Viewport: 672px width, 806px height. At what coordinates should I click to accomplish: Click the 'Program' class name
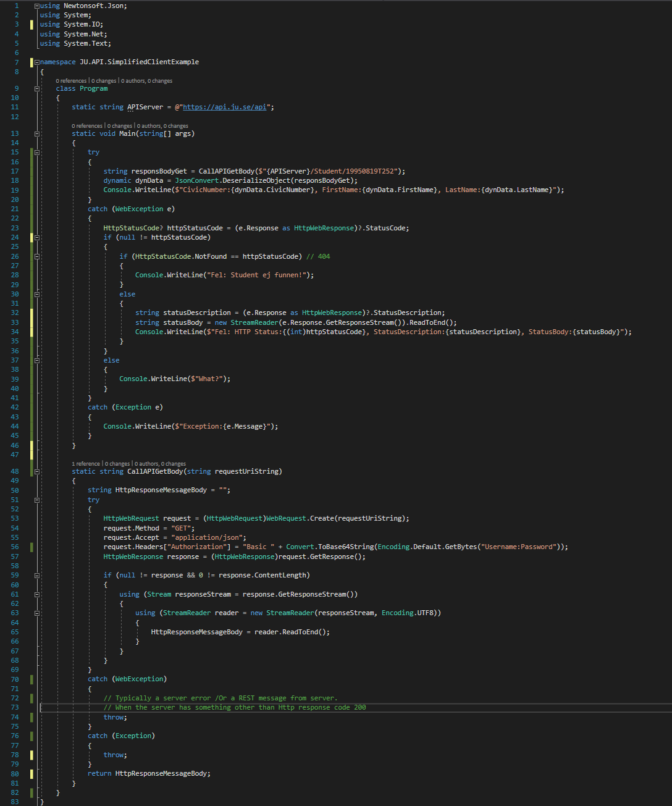pyautogui.click(x=93, y=88)
